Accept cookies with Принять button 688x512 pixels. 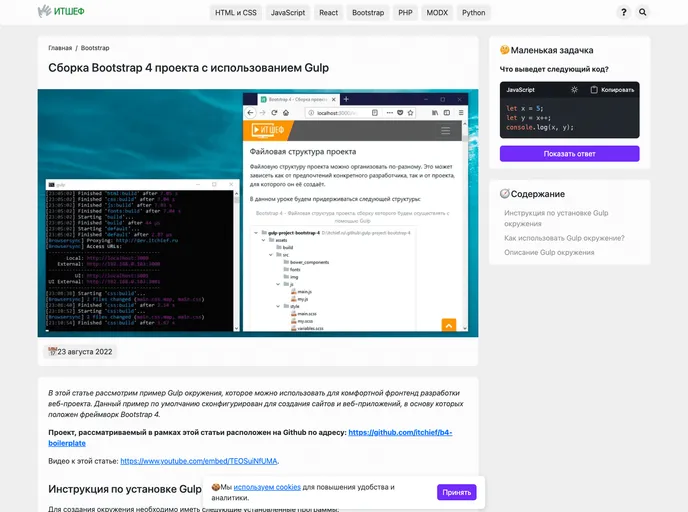click(x=456, y=492)
